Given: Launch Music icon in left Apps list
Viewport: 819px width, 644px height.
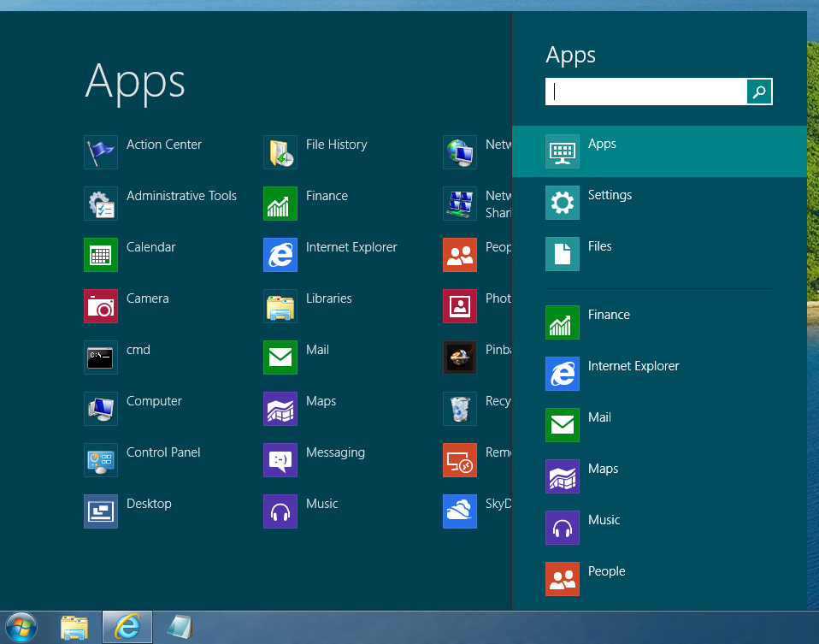Looking at the screenshot, I should [x=280, y=511].
